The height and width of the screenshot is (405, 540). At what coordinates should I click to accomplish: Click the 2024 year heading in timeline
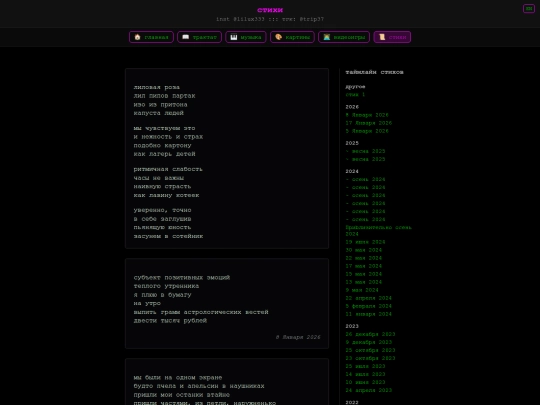coord(352,171)
